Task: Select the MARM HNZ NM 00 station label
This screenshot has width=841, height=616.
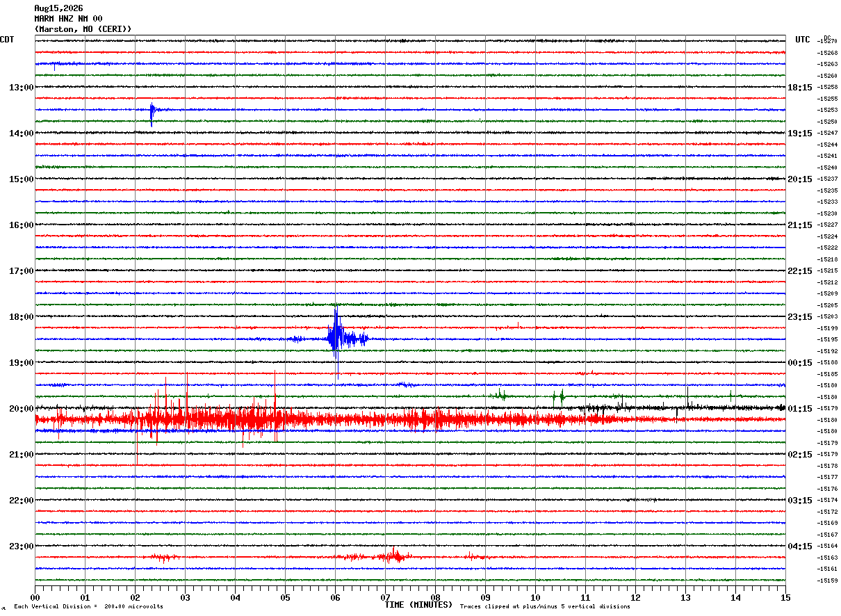Action: click(x=68, y=19)
